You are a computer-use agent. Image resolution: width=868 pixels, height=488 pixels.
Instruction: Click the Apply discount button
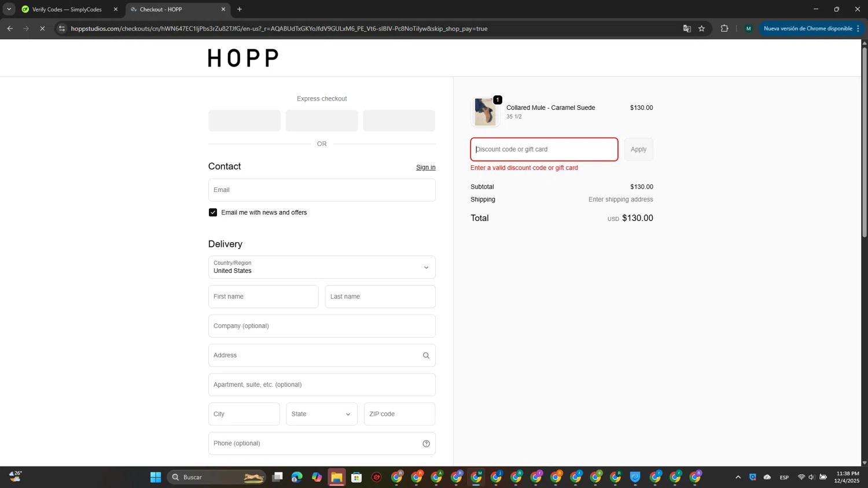click(x=638, y=149)
